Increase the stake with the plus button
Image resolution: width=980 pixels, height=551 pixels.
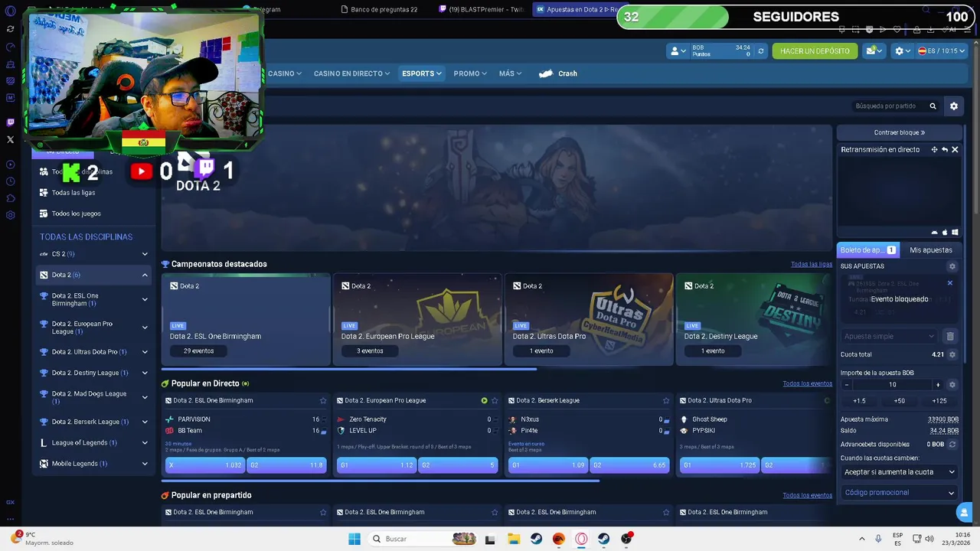[x=938, y=385]
